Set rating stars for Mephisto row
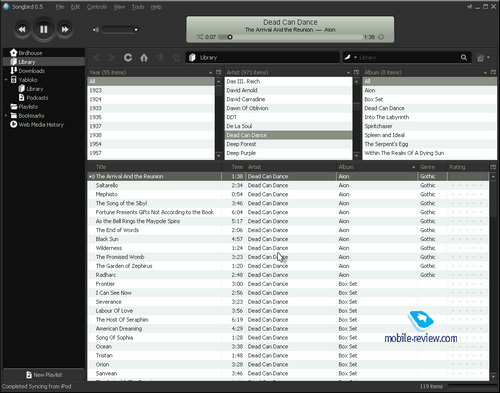Screen dimensions: 500x393 [x=467, y=194]
